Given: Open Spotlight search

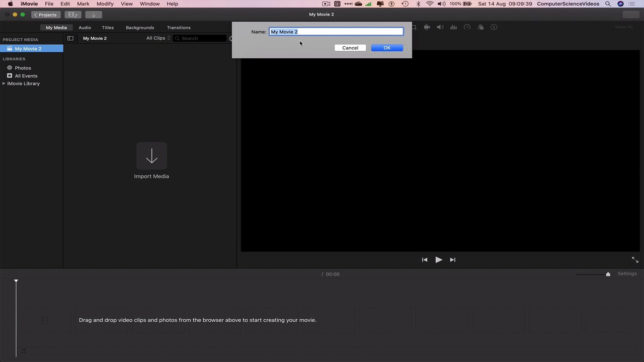Looking at the screenshot, I should tap(608, 4).
